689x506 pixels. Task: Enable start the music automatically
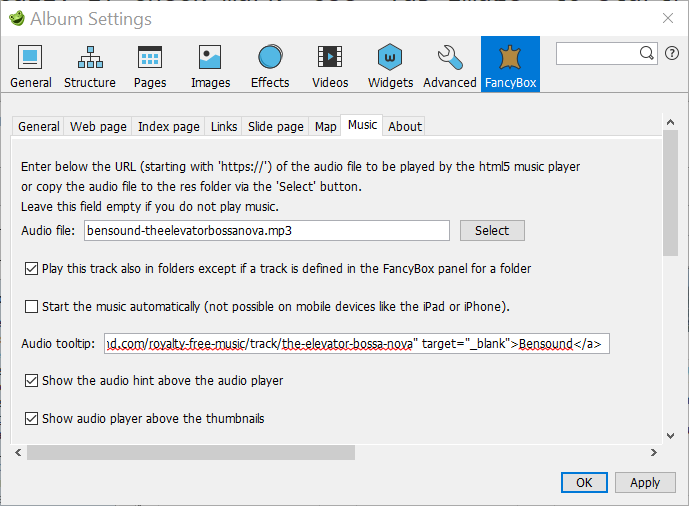[x=31, y=307]
